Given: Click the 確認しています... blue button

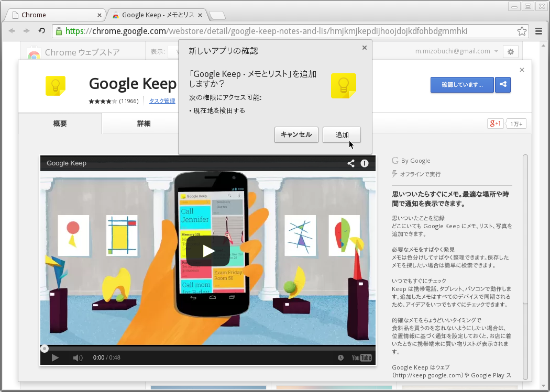Looking at the screenshot, I should [462, 85].
